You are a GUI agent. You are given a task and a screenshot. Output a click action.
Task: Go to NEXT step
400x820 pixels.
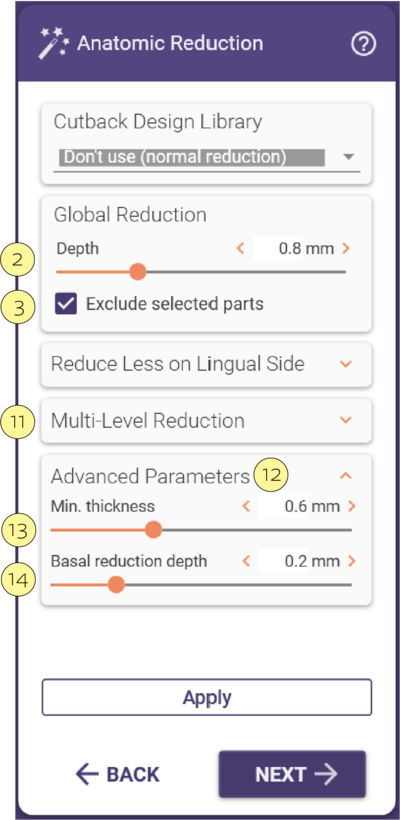click(x=292, y=775)
